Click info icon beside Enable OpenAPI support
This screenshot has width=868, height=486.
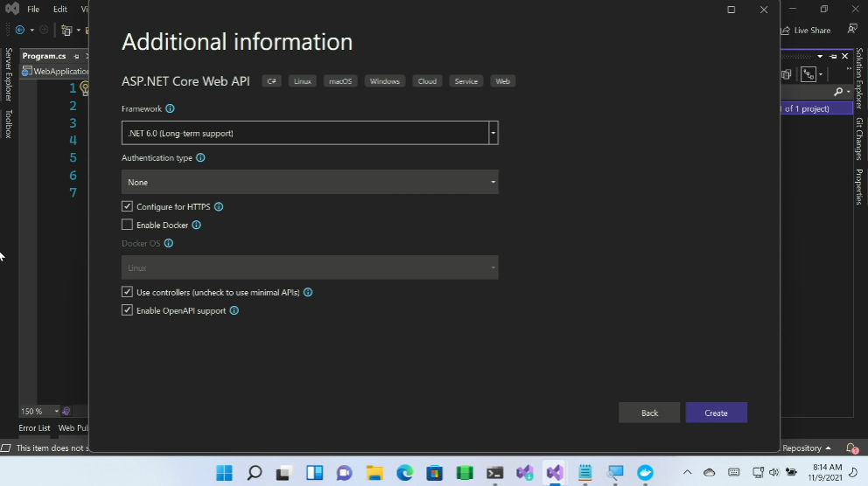click(x=234, y=311)
